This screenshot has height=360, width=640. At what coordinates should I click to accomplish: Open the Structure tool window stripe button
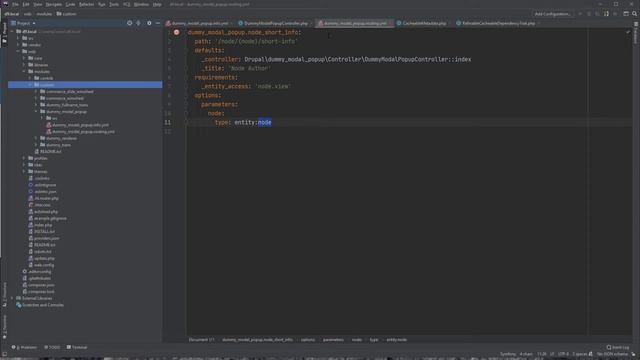click(x=4, y=294)
